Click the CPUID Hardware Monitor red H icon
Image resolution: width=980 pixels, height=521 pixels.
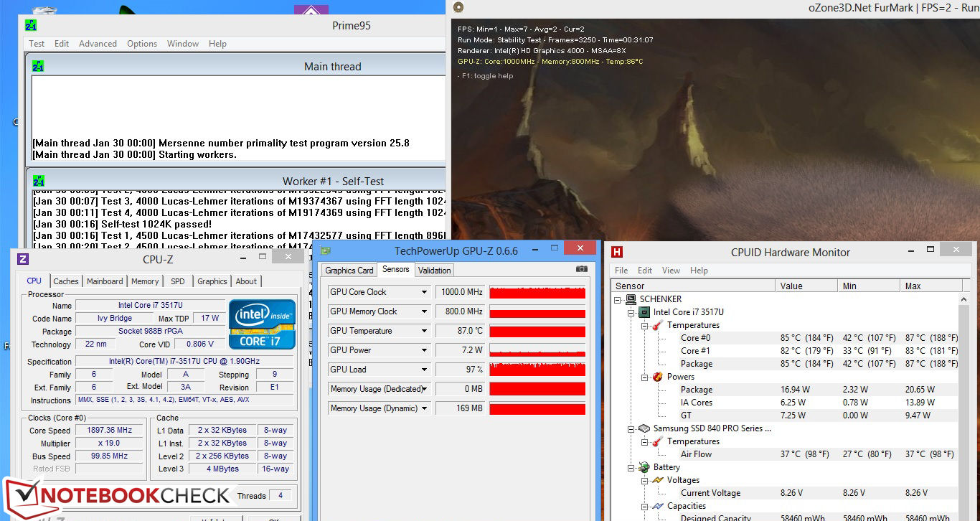click(x=617, y=252)
